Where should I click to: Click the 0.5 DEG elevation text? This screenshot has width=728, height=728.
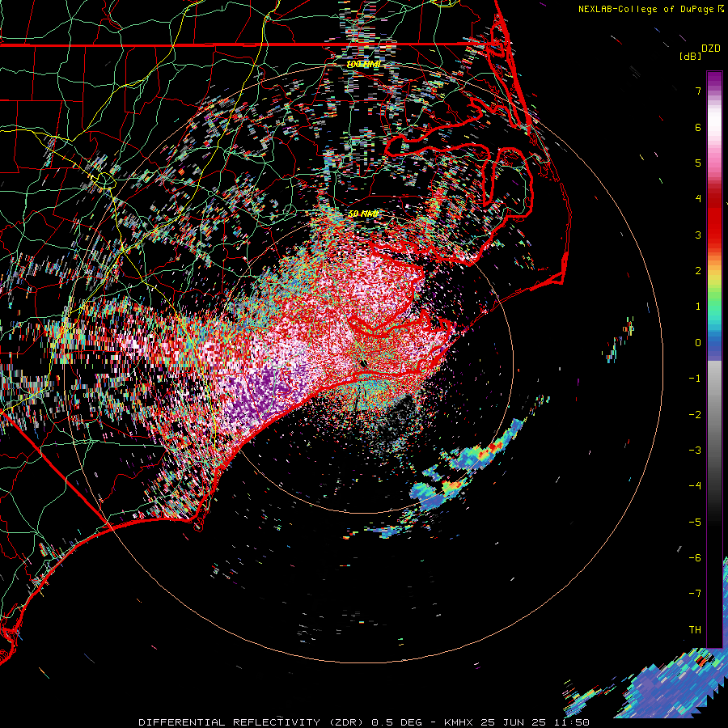pyautogui.click(x=396, y=722)
